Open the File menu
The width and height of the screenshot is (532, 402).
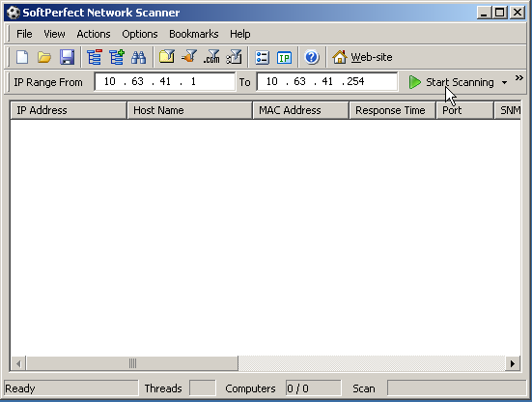click(x=24, y=34)
